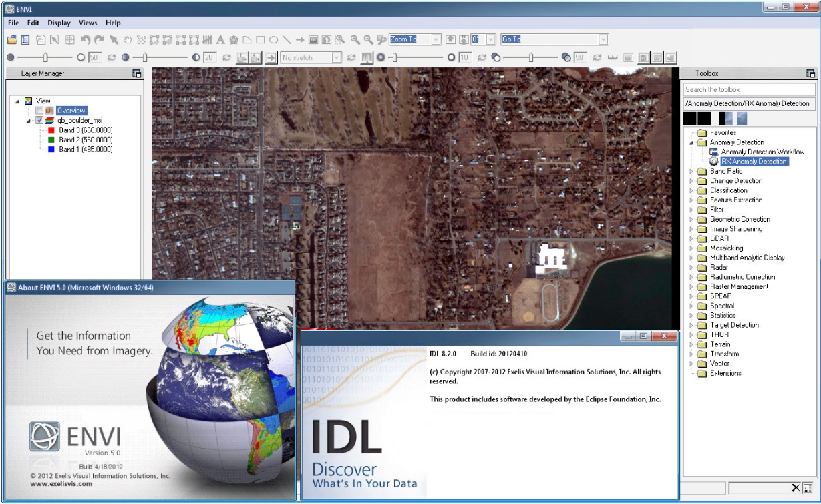Viewport: 821px width, 504px height.
Task: Click the North Up icon beside the rotation box
Action: pos(464,39)
